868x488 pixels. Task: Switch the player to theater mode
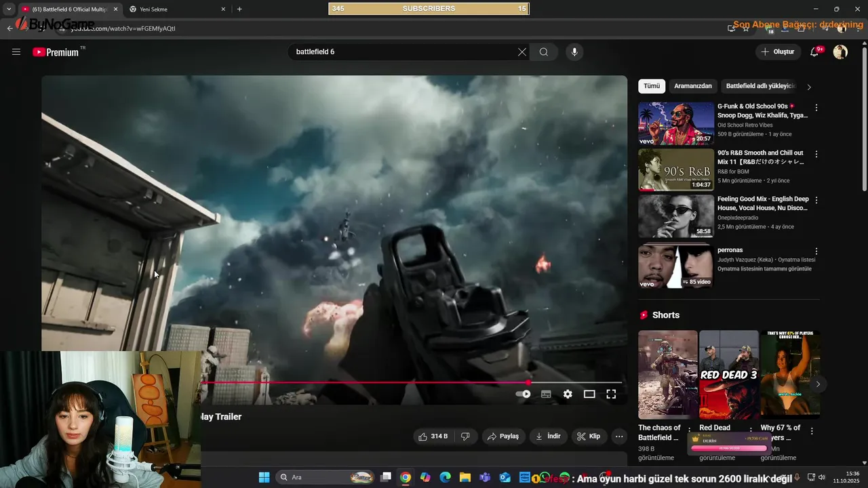tap(589, 394)
